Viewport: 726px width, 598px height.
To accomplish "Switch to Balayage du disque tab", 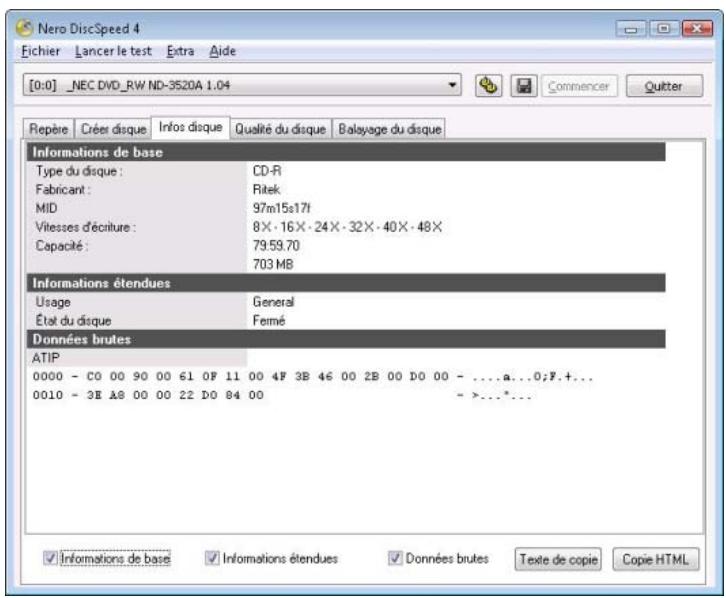I will [x=389, y=129].
